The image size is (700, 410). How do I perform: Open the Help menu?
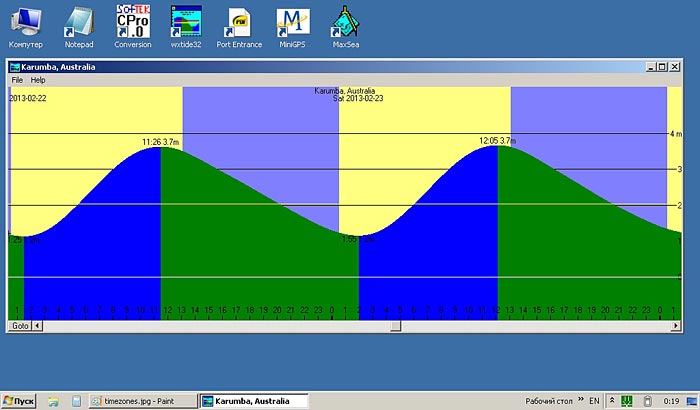point(38,80)
